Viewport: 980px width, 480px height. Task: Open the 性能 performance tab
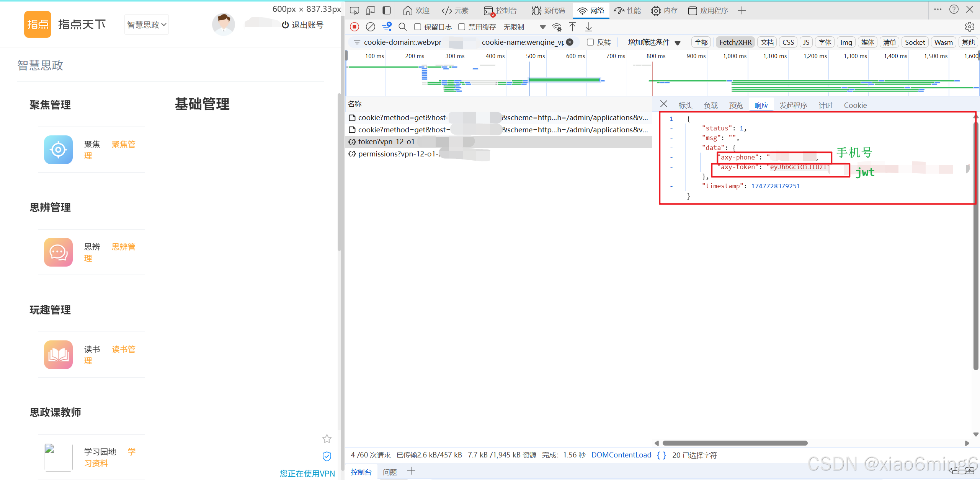627,11
